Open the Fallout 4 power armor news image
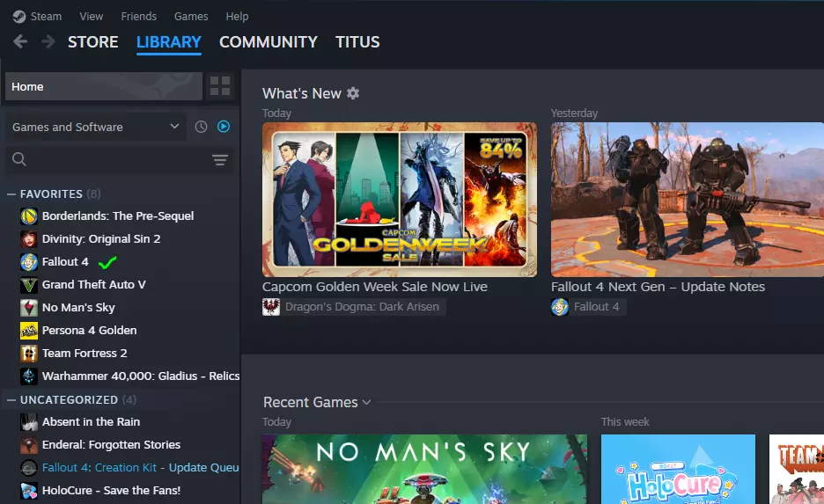This screenshot has height=504, width=824. tap(688, 200)
